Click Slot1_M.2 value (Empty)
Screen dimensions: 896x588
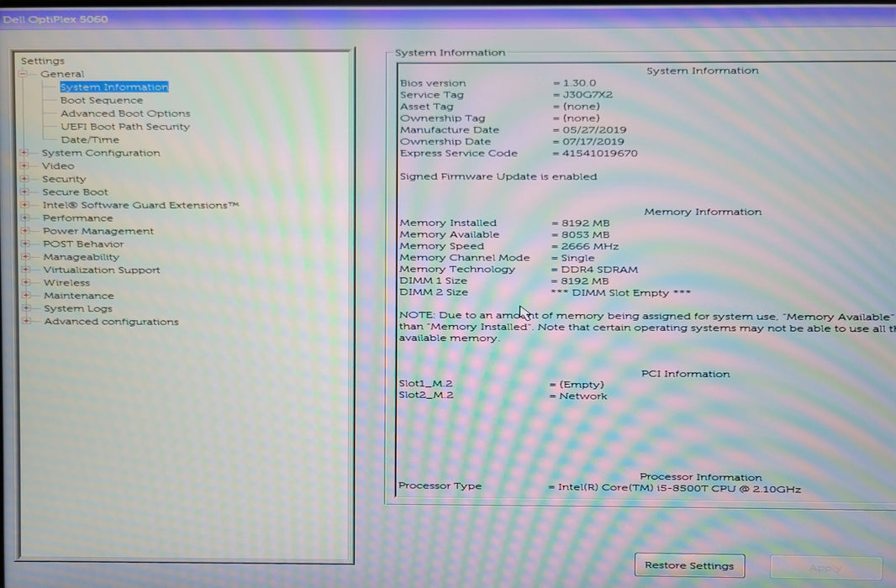(x=581, y=384)
